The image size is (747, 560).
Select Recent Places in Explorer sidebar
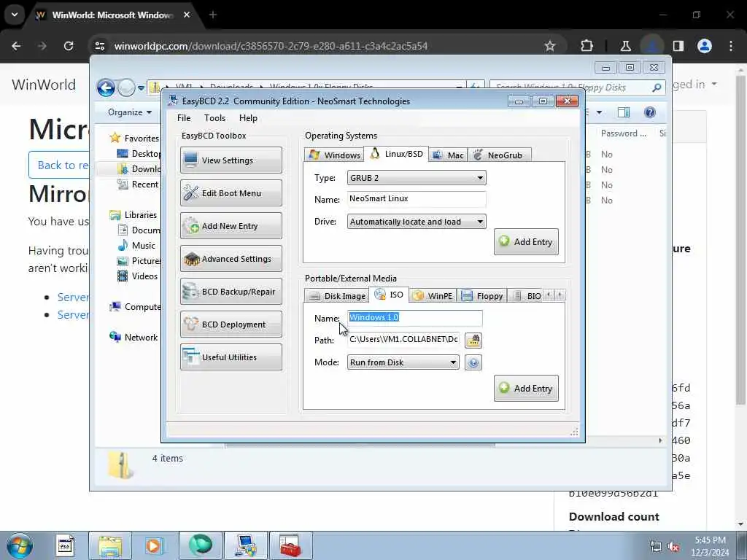point(138,184)
